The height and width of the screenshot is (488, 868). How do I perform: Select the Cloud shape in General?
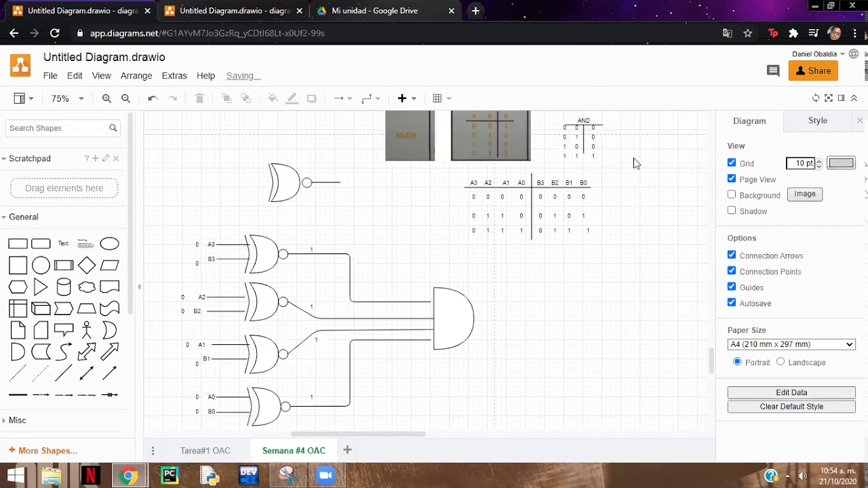pyautogui.click(x=87, y=287)
